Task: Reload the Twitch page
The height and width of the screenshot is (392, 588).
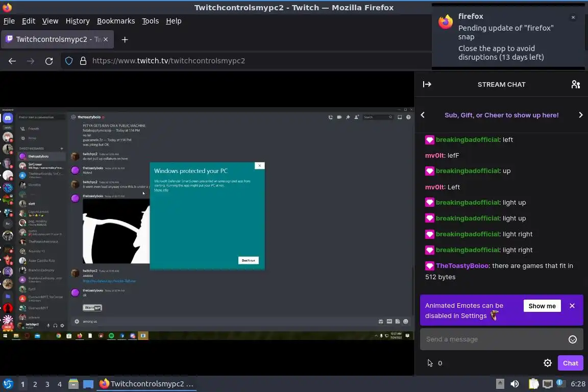Action: [x=49, y=61]
